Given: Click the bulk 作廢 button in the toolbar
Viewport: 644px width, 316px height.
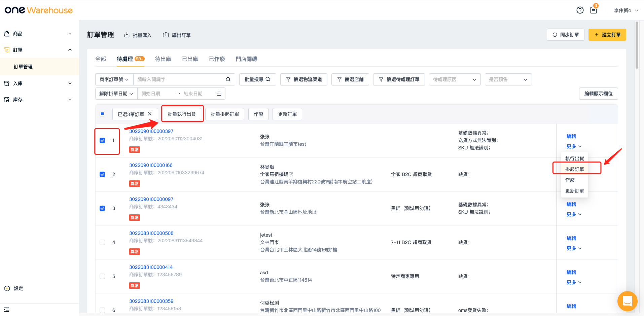Looking at the screenshot, I should tap(258, 114).
